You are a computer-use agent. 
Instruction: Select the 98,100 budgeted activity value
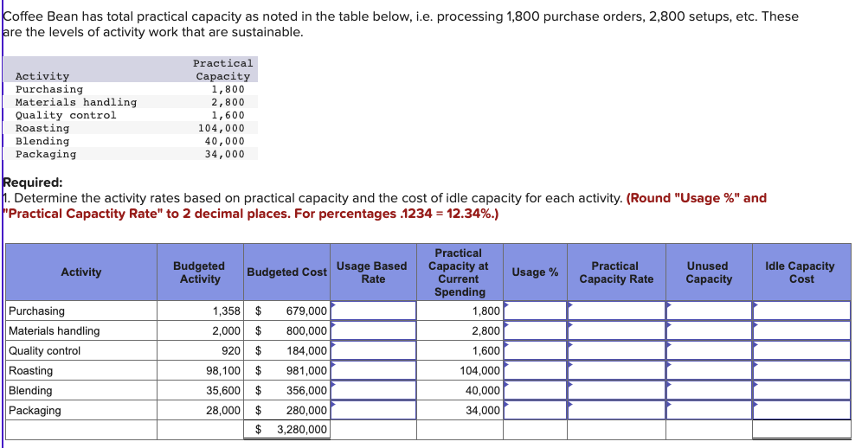pyautogui.click(x=223, y=370)
